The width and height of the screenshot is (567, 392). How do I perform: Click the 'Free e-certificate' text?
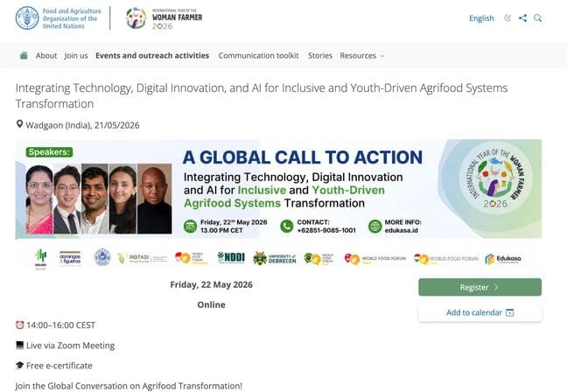click(59, 366)
